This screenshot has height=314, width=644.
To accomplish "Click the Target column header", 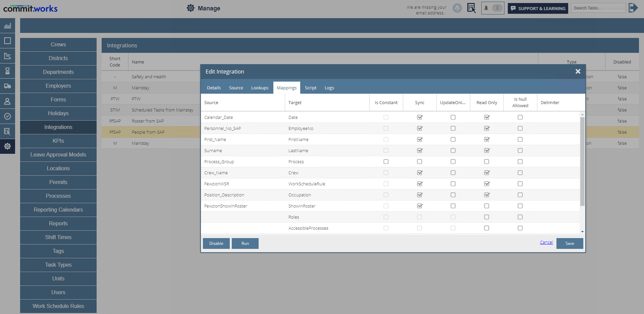I will 327,102.
